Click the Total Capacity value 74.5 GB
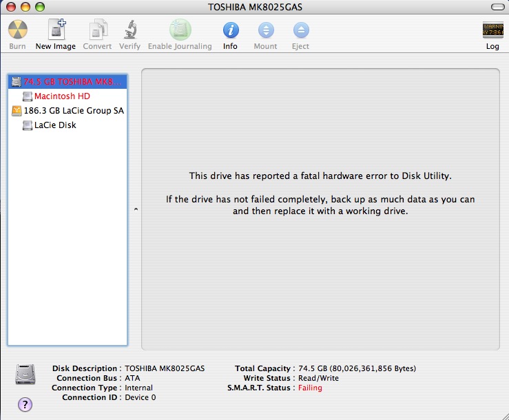 [x=357, y=368]
